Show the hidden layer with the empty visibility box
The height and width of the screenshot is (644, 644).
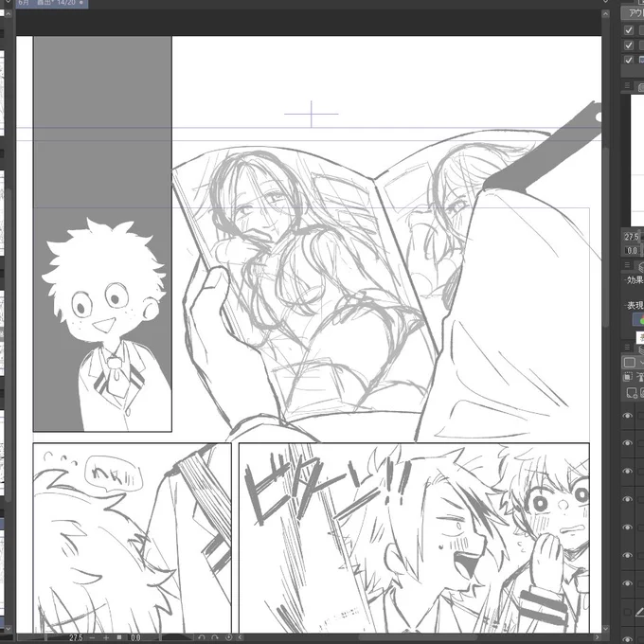pyautogui.click(x=627, y=612)
